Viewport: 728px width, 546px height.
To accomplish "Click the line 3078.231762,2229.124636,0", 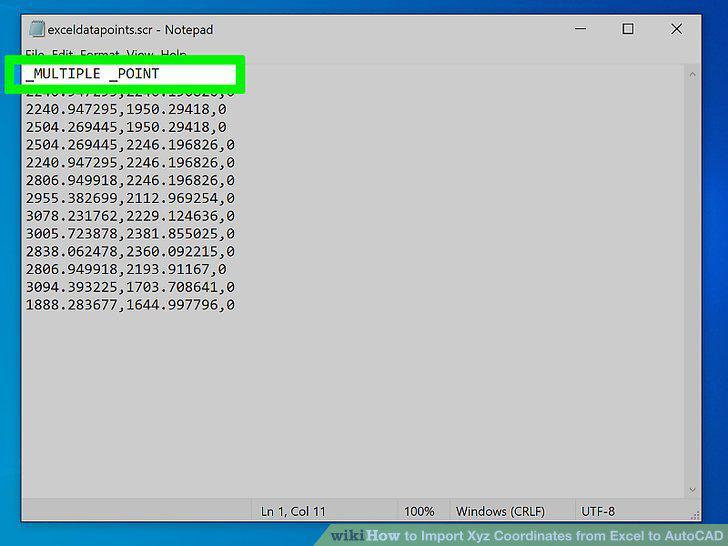I will [x=130, y=216].
